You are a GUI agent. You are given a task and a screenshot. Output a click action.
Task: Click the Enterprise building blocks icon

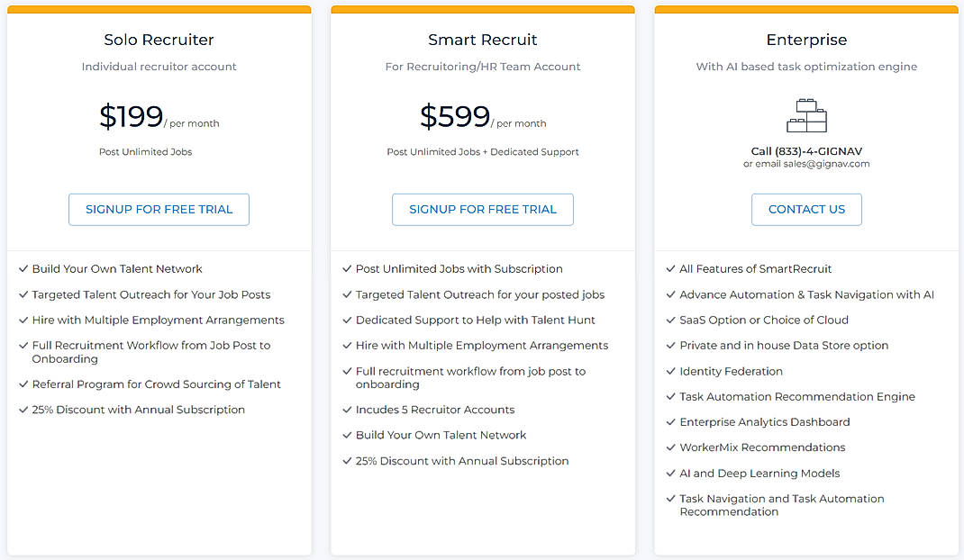[806, 114]
